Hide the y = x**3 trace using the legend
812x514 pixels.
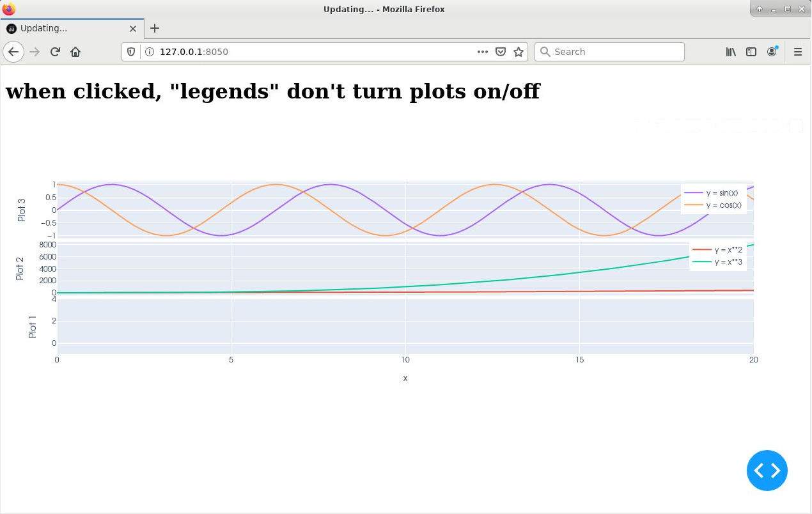(x=726, y=262)
